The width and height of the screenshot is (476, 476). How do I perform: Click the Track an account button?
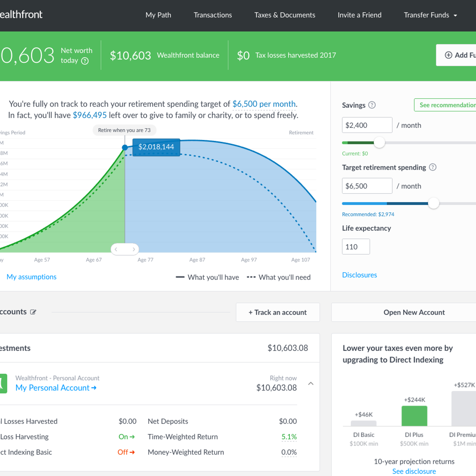[278, 312]
